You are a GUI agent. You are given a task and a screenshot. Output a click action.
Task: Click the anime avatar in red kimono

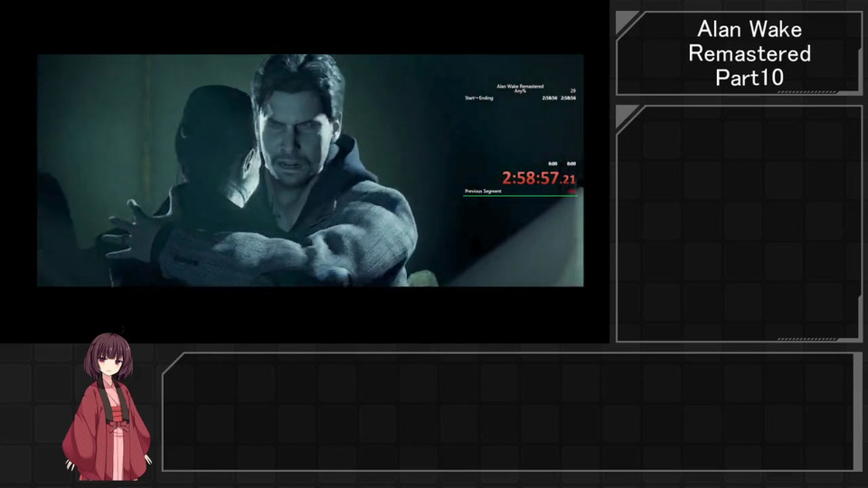coord(108,407)
